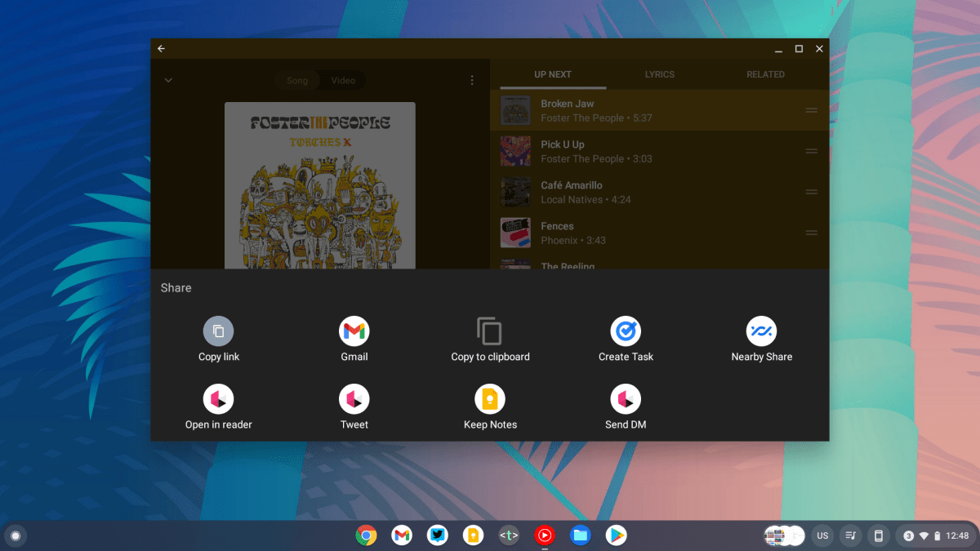Share via Gmail icon
This screenshot has width=980, height=551.
pos(354,331)
